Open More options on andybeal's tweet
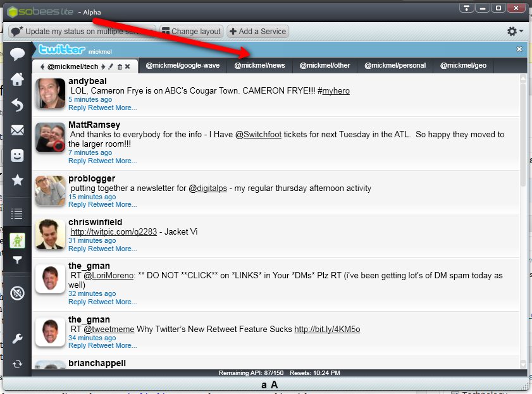Viewport: 532px width, 394px height. coord(127,108)
